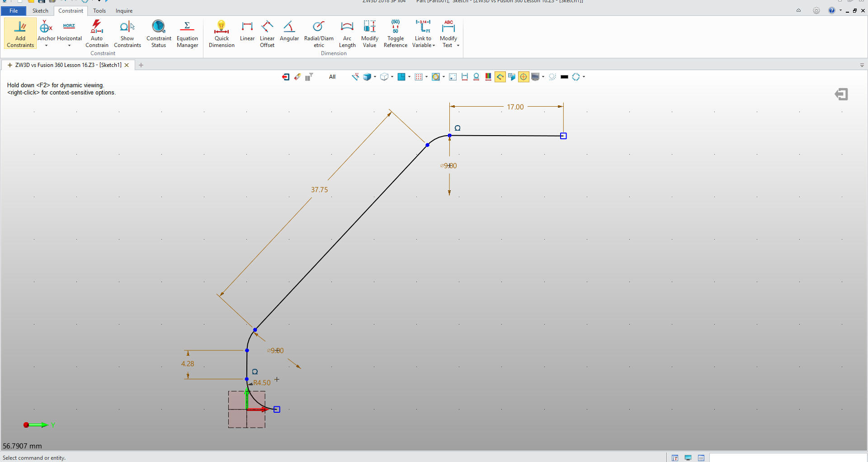Open the Modify Value tool
This screenshot has height=462, width=868.
click(x=370, y=33)
